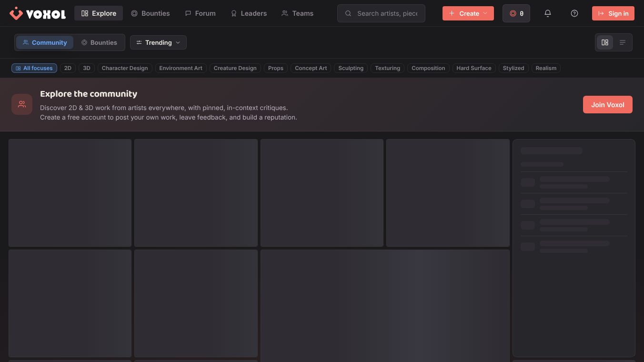This screenshot has width=644, height=362.
Task: Filter by 3D focus
Action: (x=87, y=68)
